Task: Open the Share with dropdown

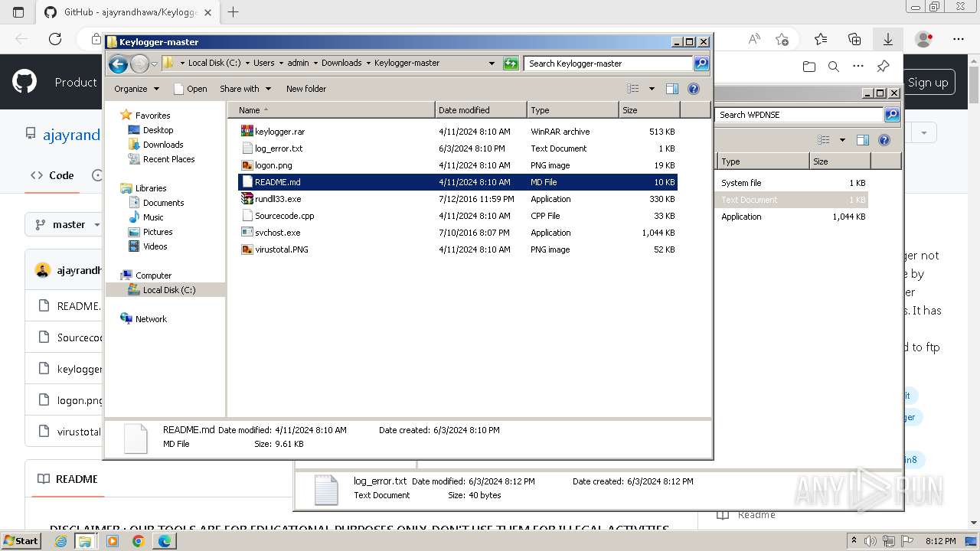Action: 245,89
